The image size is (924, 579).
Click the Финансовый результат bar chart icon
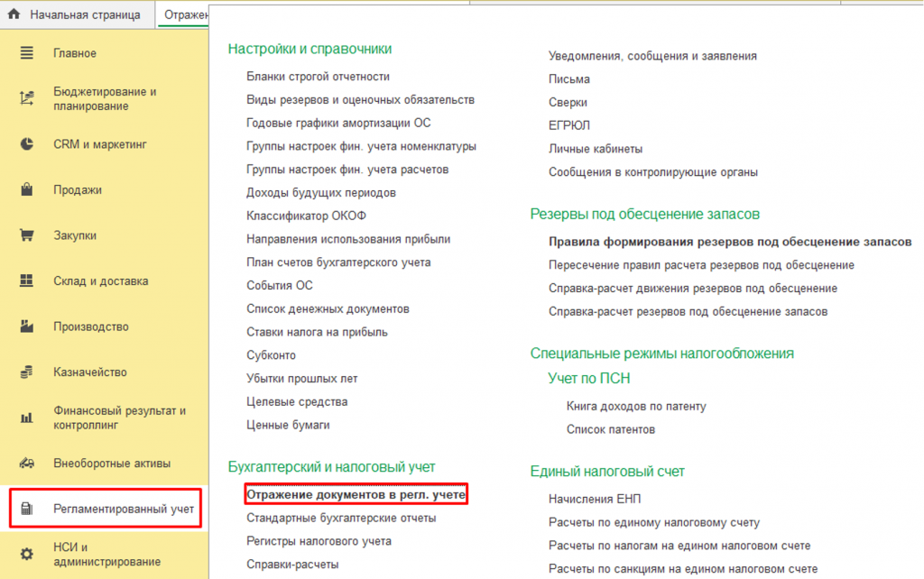click(26, 418)
